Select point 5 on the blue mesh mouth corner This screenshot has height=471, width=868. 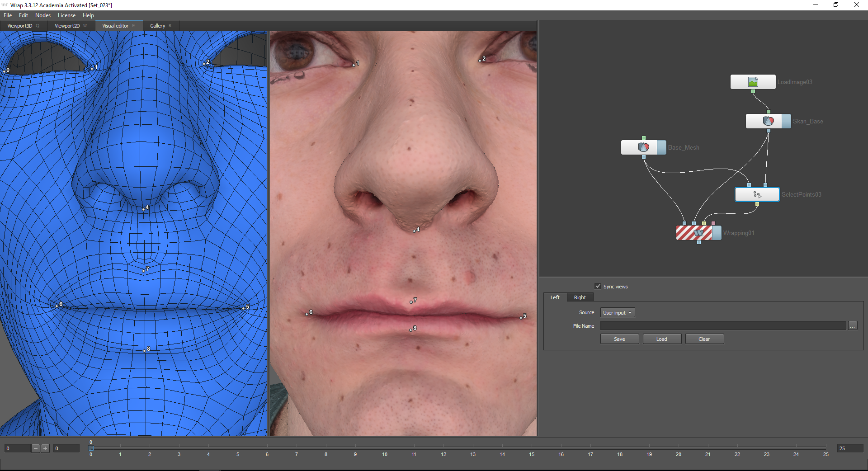pyautogui.click(x=244, y=308)
